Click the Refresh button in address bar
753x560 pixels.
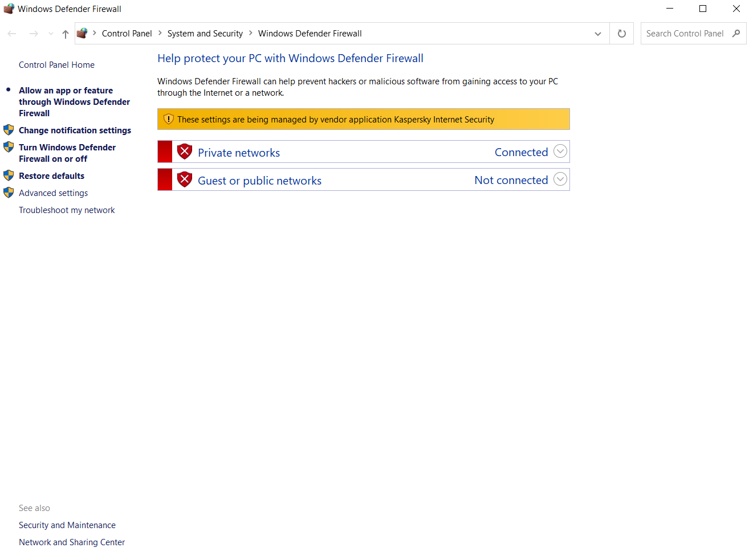click(x=622, y=34)
